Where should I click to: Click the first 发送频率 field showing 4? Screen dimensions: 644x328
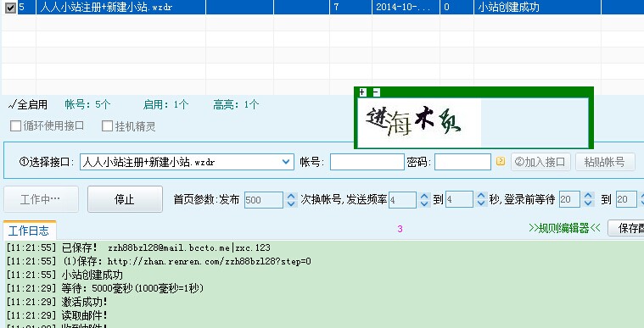click(402, 200)
